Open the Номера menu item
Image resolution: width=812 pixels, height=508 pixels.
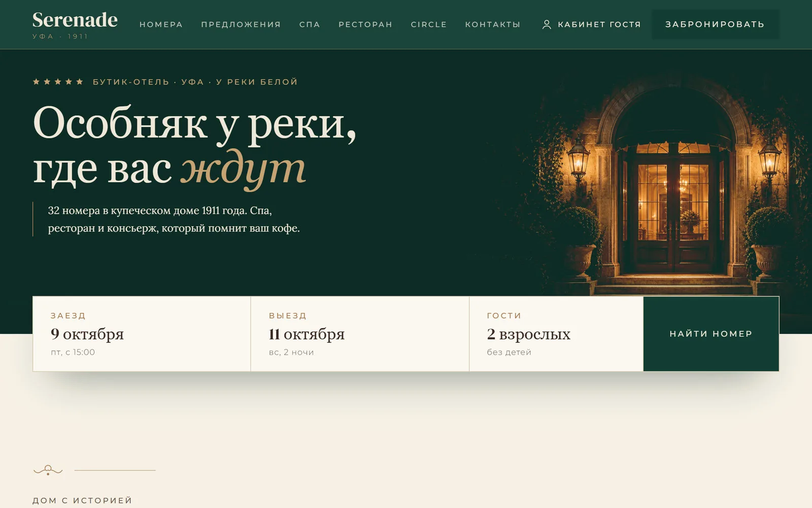(161, 24)
